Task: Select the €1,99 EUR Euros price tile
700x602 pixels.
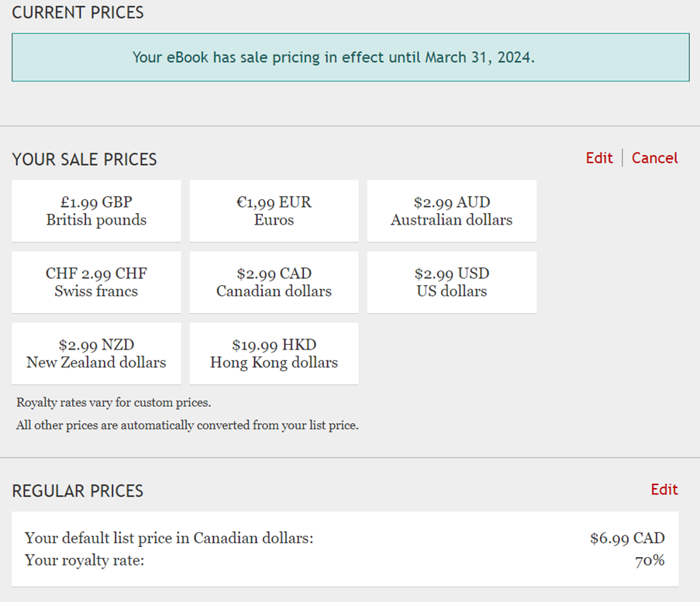Action: point(274,211)
